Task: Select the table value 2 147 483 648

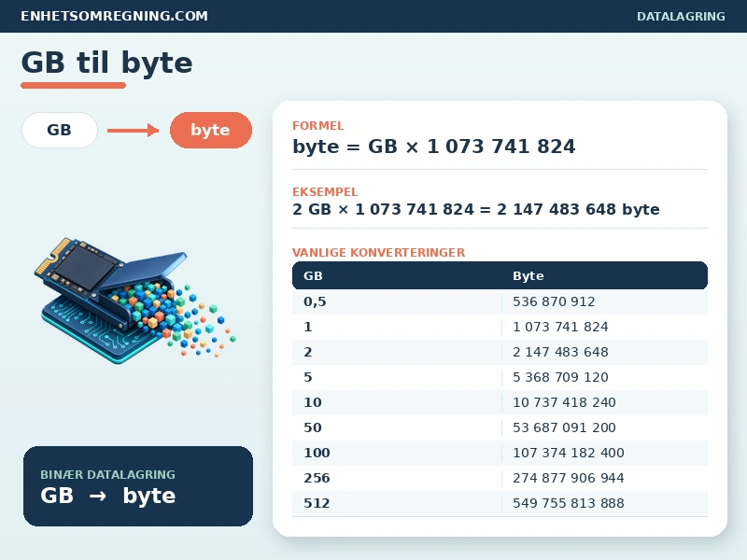Action: pos(560,352)
